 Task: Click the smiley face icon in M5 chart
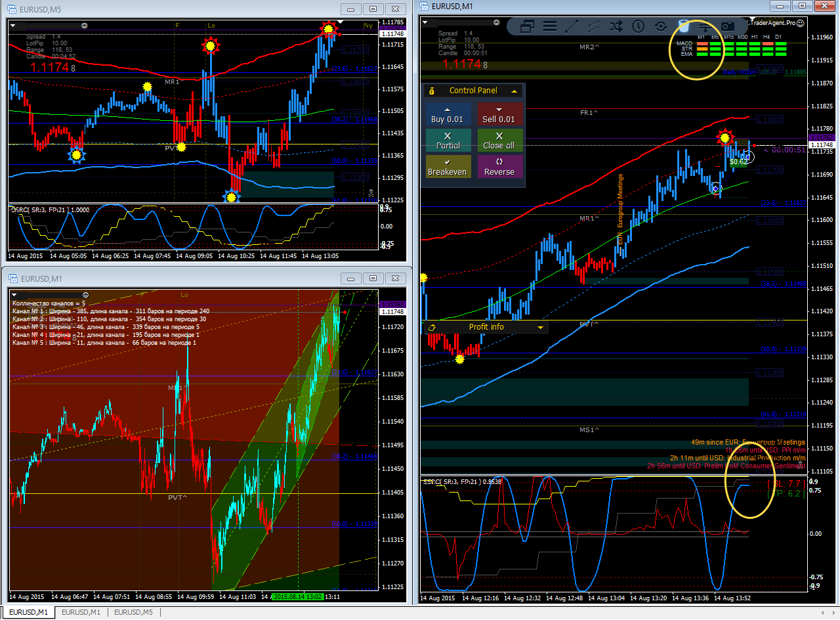coord(85,25)
